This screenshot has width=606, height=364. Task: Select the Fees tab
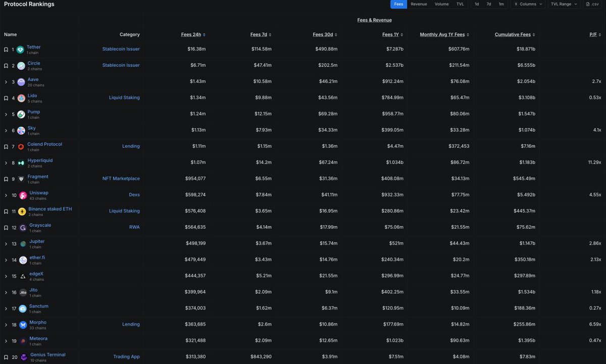click(x=398, y=4)
